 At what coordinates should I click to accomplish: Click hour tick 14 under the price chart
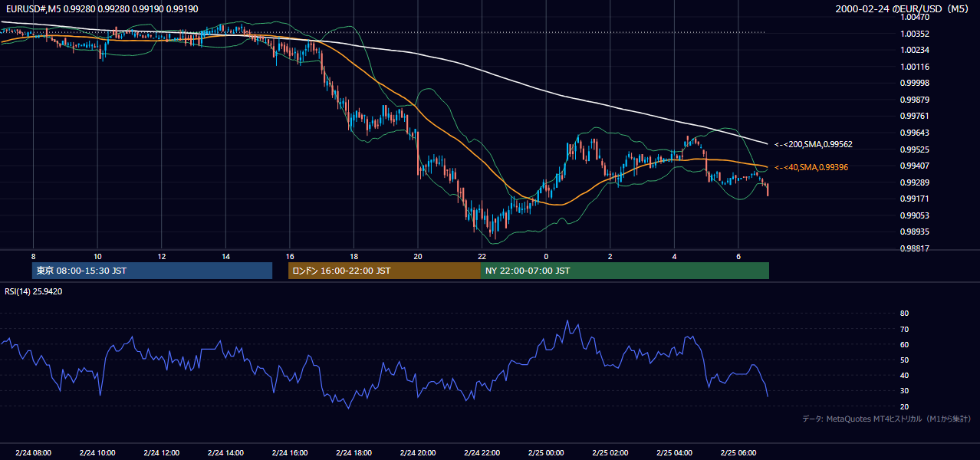pyautogui.click(x=225, y=256)
